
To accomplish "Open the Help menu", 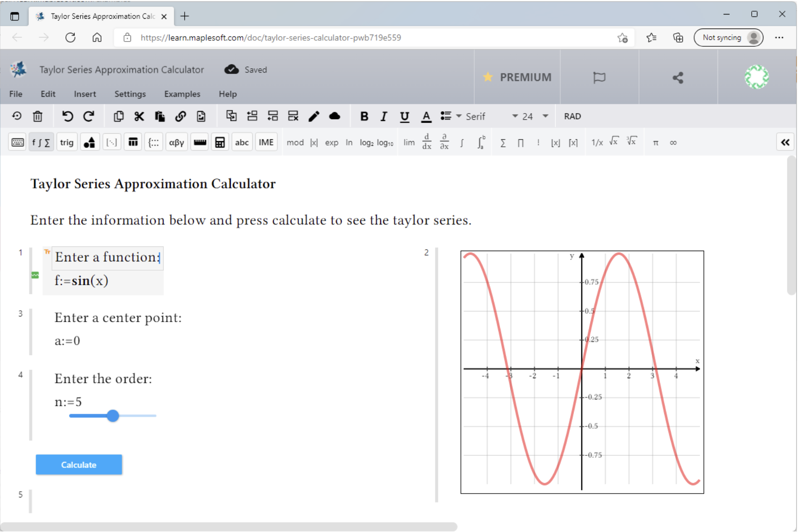I will [228, 94].
